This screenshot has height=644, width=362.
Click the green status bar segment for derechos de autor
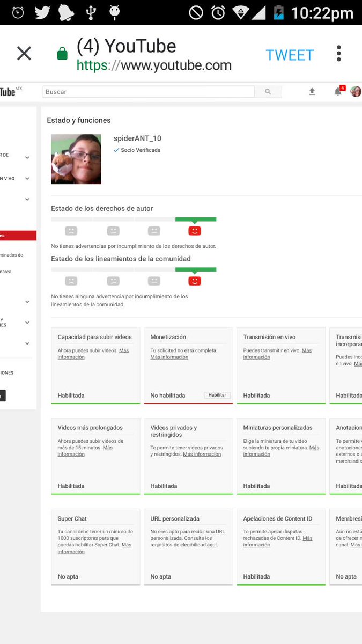tap(196, 219)
